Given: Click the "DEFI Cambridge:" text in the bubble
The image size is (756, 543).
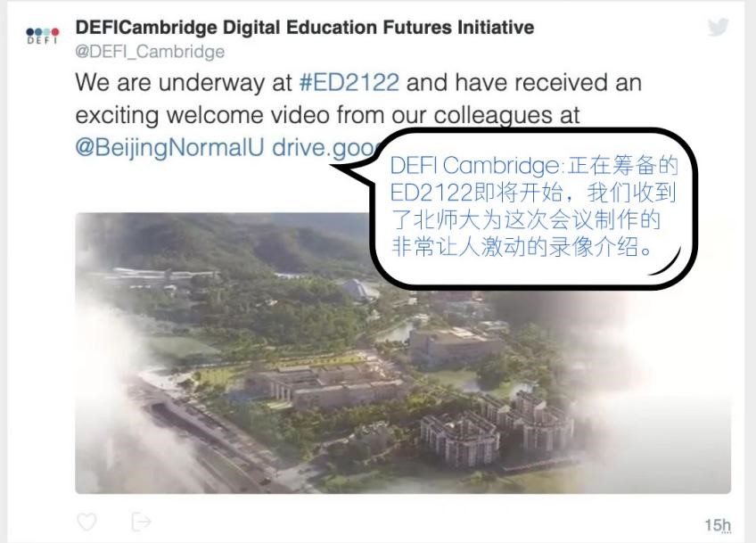Looking at the screenshot, I should 476,166.
